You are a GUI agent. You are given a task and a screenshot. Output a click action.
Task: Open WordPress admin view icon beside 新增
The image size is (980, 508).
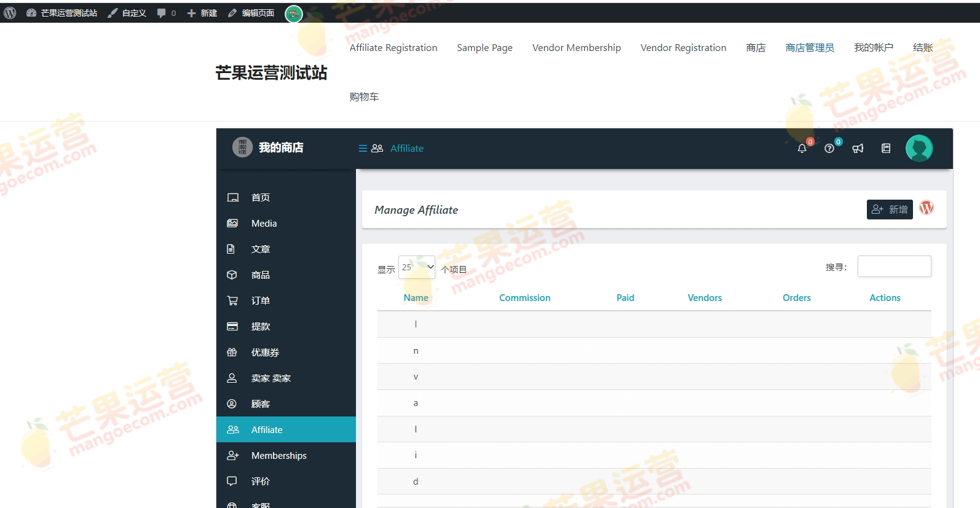[x=927, y=208]
